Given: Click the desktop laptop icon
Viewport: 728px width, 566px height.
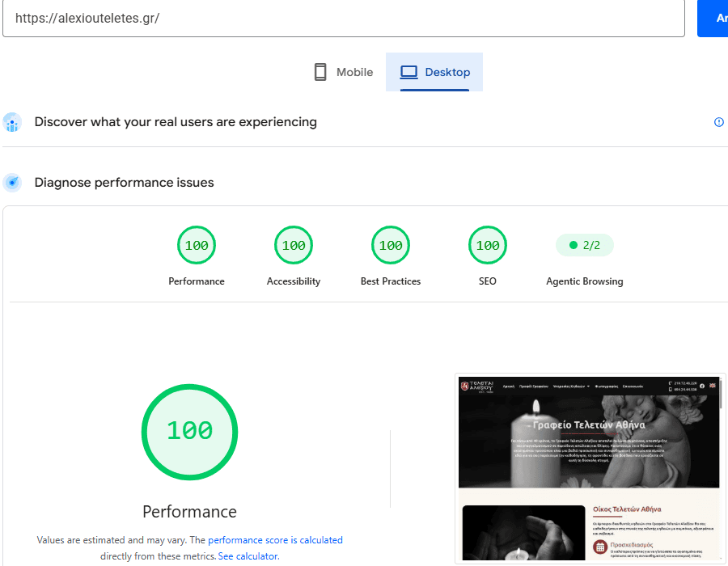Looking at the screenshot, I should click(x=409, y=72).
